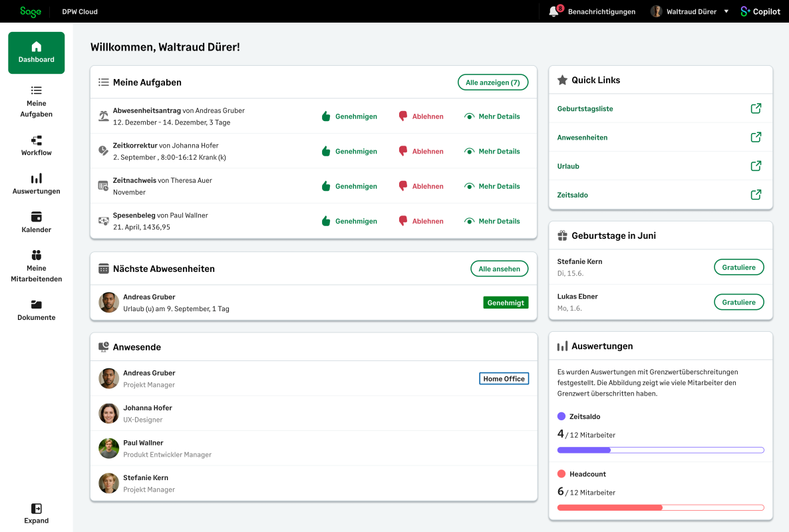Screen dimensions: 789x532
Task: Click the notifications bell icon
Action: pyautogui.click(x=553, y=11)
